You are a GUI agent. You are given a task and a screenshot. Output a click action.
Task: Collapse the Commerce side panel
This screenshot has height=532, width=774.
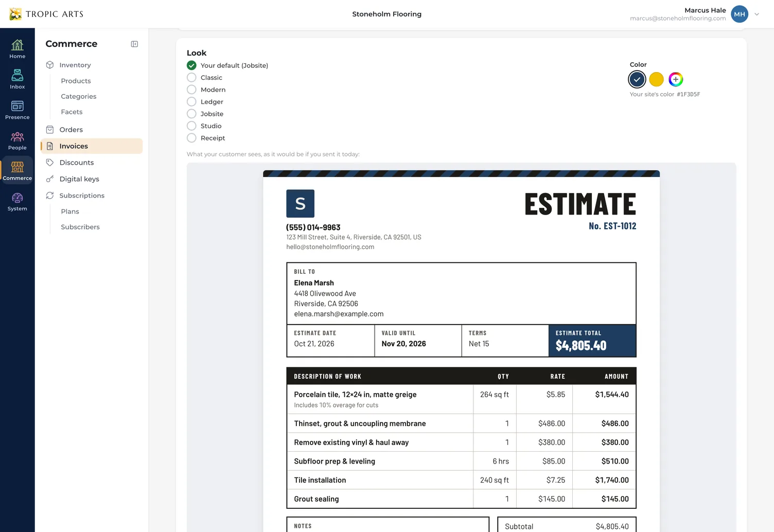click(134, 44)
